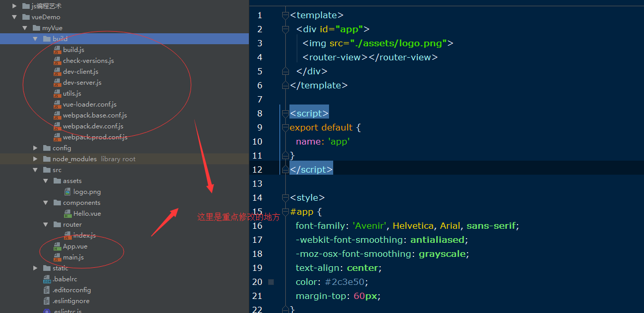
Task: Click the config folder icon
Action: pos(47,148)
